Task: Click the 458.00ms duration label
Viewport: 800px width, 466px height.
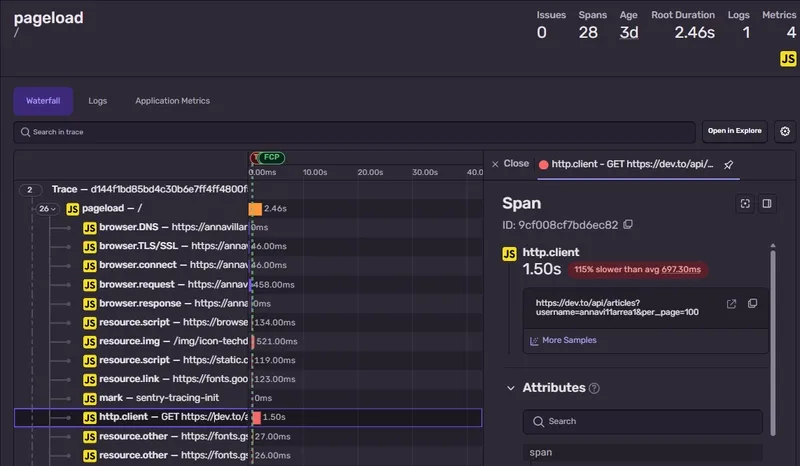Action: coord(273,285)
